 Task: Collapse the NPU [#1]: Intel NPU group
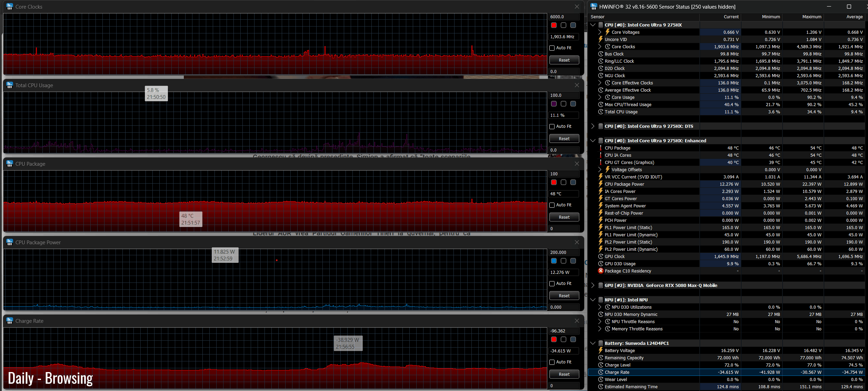pos(593,300)
